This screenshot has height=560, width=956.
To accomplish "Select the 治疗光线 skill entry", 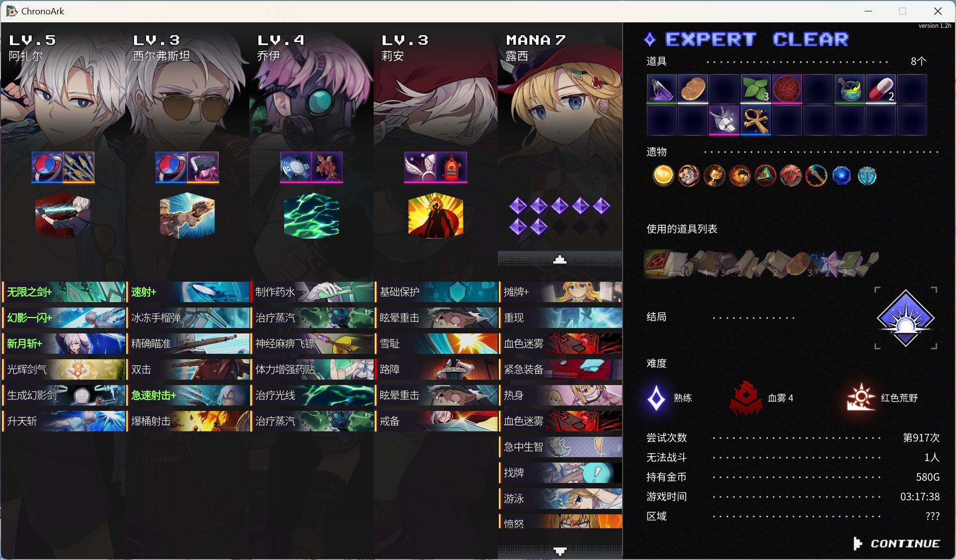I will (312, 396).
